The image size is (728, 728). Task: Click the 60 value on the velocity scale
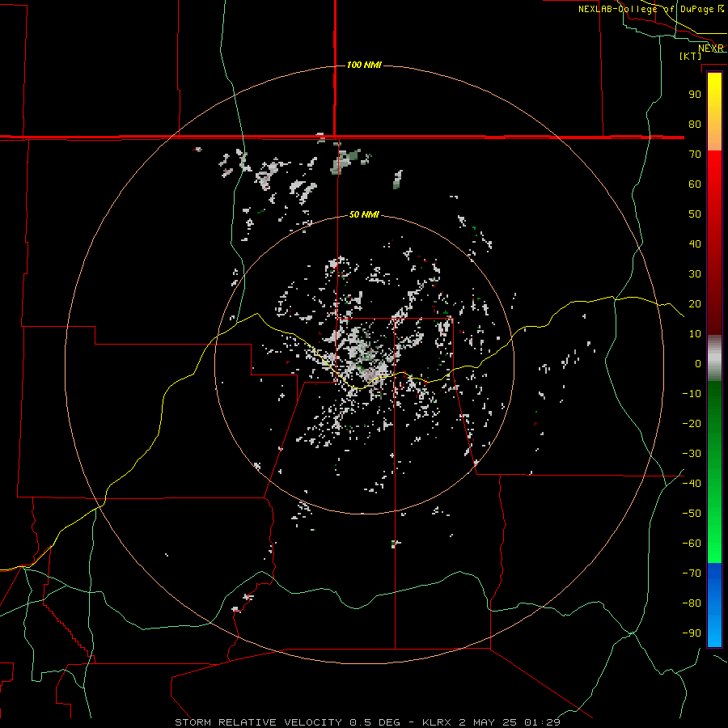pyautogui.click(x=695, y=184)
